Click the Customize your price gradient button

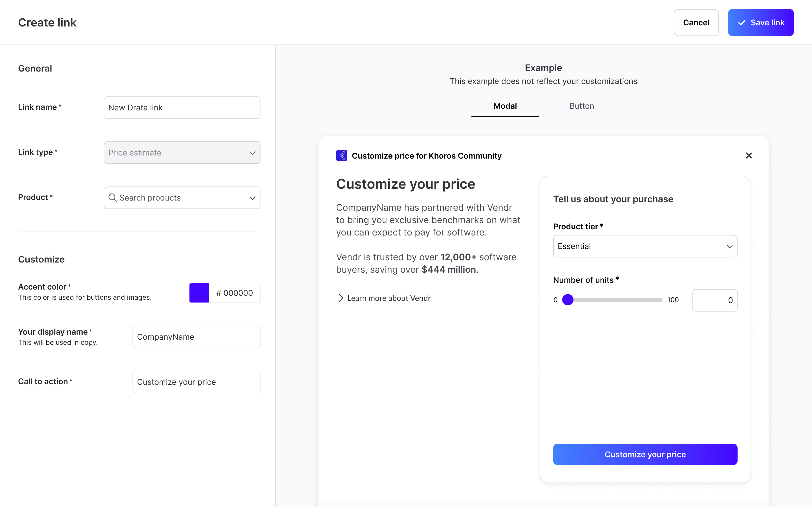point(645,454)
